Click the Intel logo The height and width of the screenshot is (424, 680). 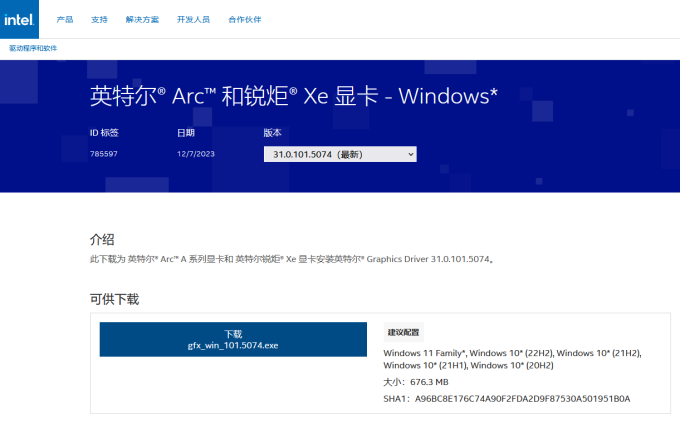pyautogui.click(x=19, y=19)
